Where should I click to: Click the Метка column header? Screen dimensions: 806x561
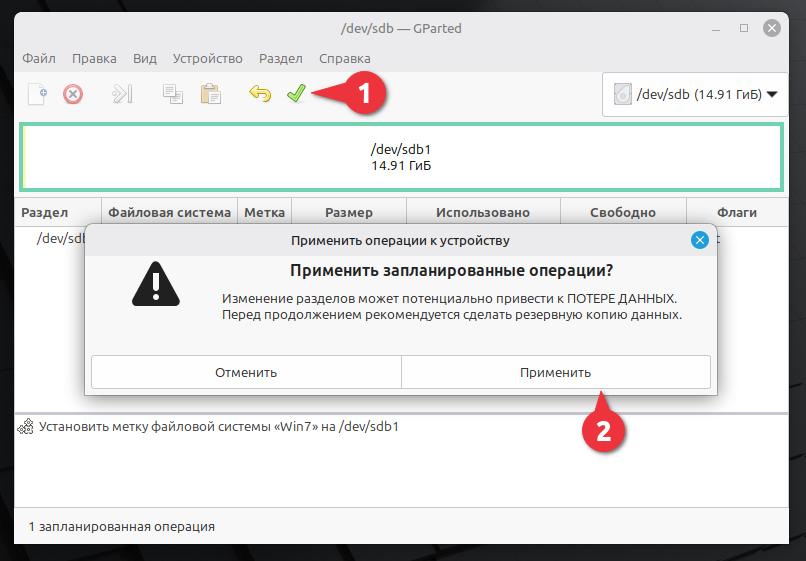(x=264, y=212)
